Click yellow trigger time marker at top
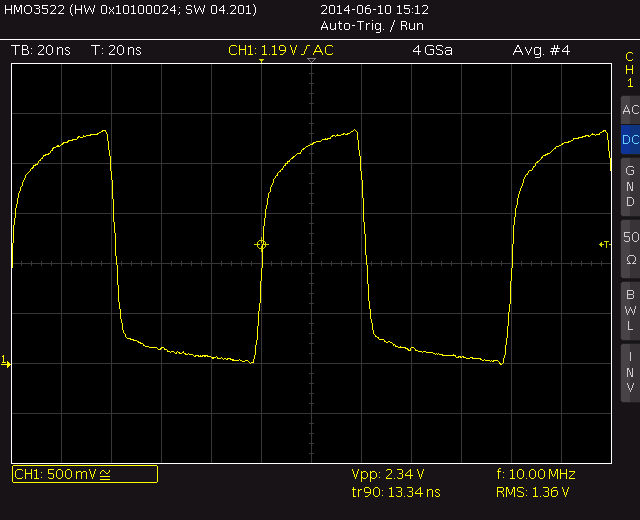This screenshot has width=640, height=520. (262, 62)
